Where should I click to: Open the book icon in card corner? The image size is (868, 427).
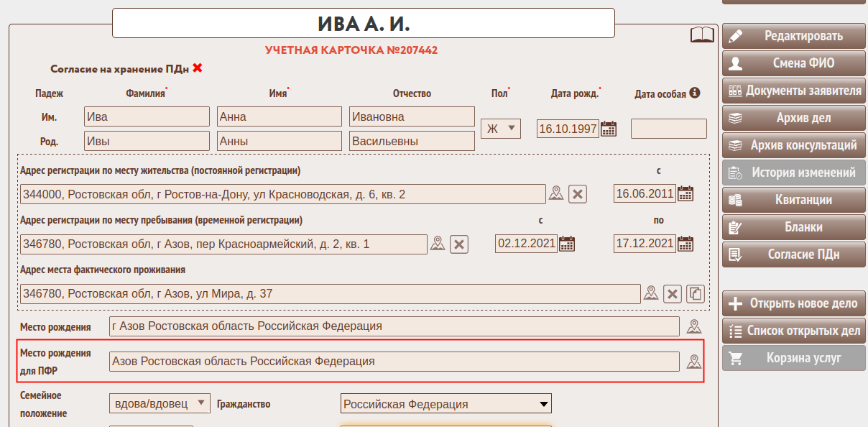tap(702, 35)
